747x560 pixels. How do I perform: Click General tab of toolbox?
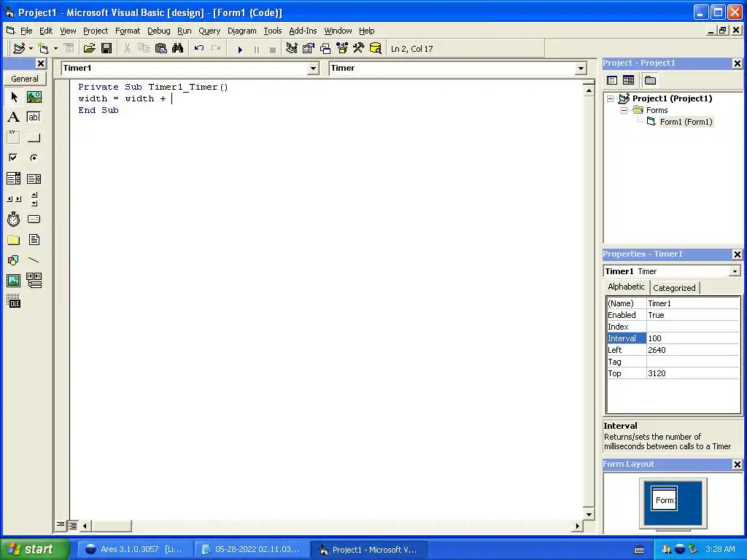click(25, 79)
